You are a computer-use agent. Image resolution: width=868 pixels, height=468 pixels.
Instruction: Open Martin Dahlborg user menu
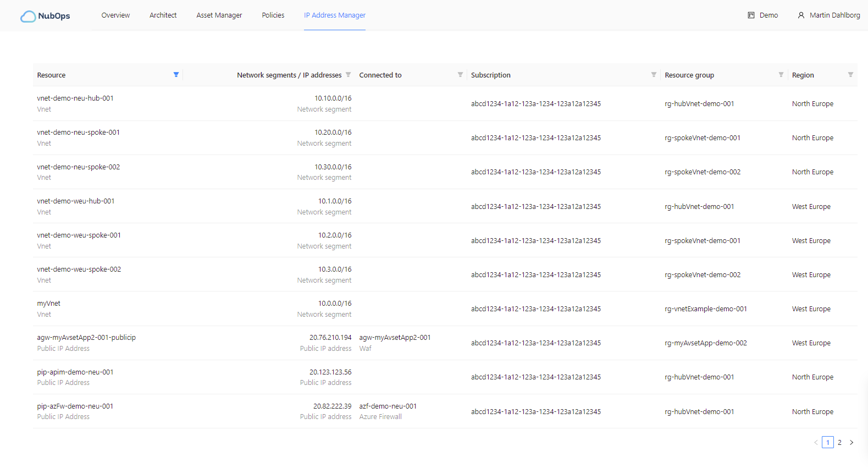(828, 15)
